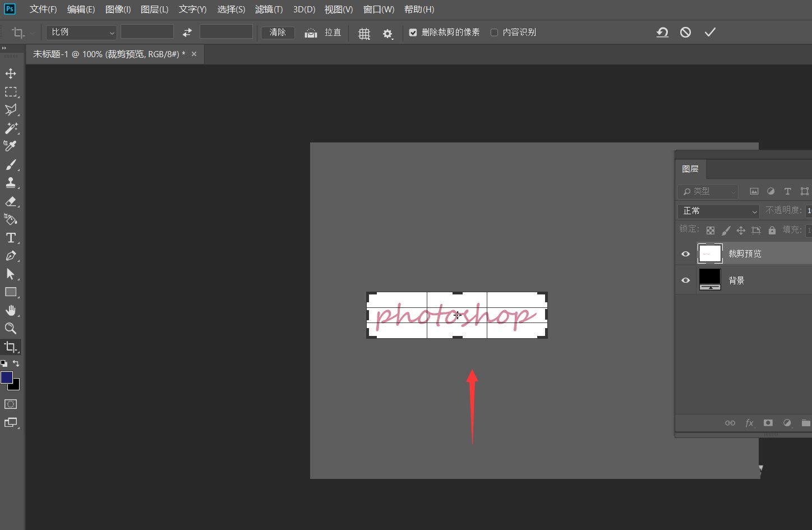
Task: Select the Clone Stamp tool
Action: (11, 182)
